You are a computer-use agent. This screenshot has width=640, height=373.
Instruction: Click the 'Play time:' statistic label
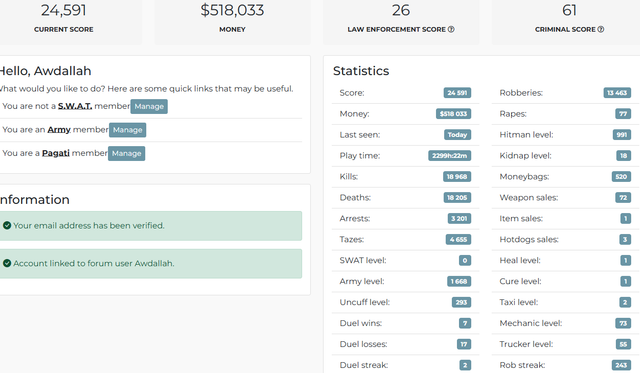[360, 156]
